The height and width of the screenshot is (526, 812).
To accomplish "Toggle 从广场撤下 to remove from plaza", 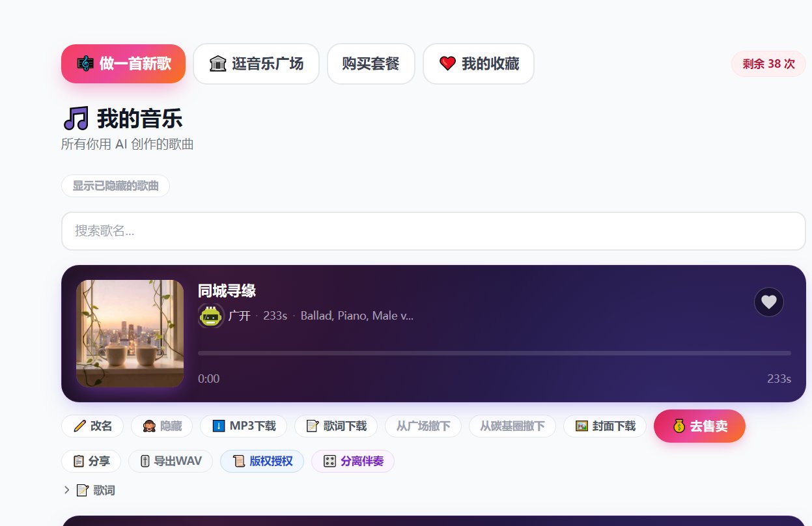I will tap(423, 426).
